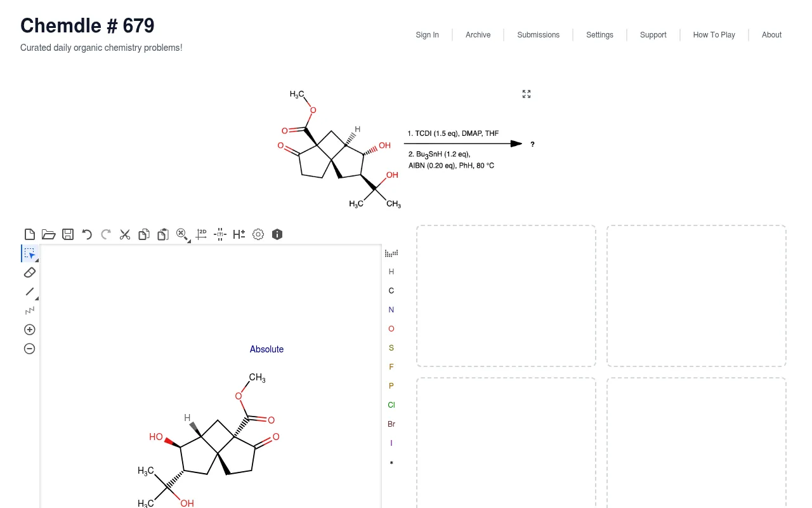Go to the Archive page
This screenshot has width=812, height=508.
[478, 35]
